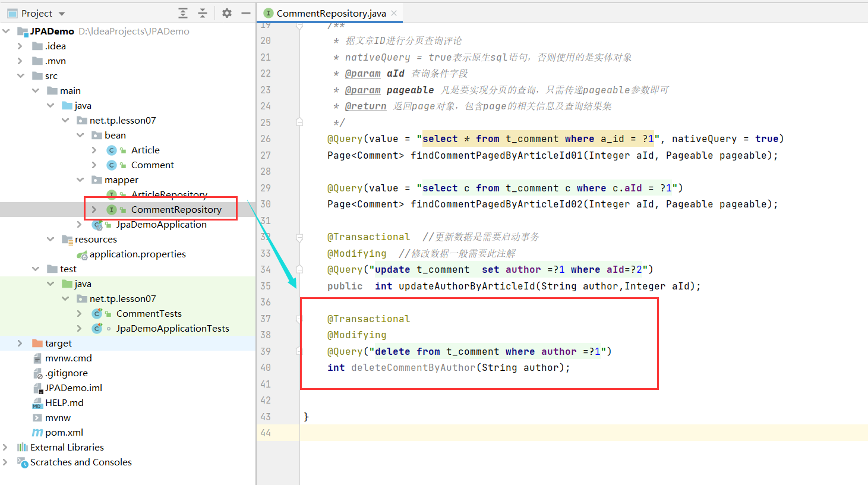Click the JpaDemoApplicationTests class icon
The height and width of the screenshot is (485, 868).
[x=97, y=329]
